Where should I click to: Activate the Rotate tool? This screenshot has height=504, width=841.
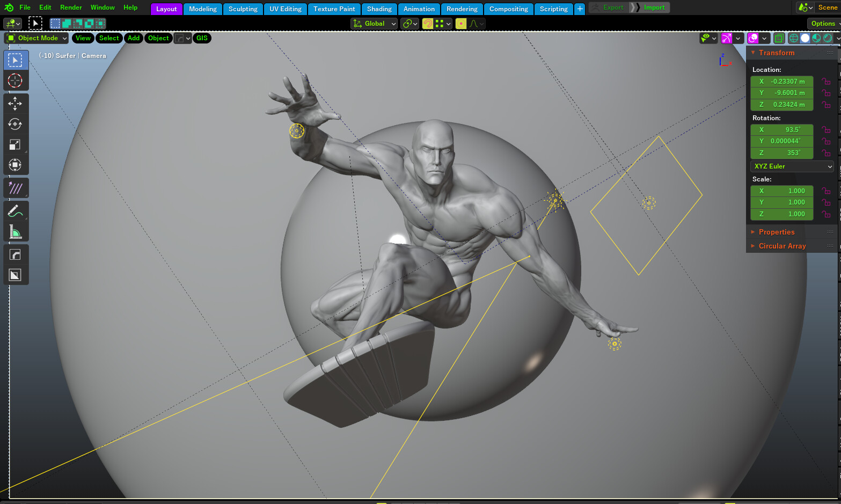click(15, 124)
